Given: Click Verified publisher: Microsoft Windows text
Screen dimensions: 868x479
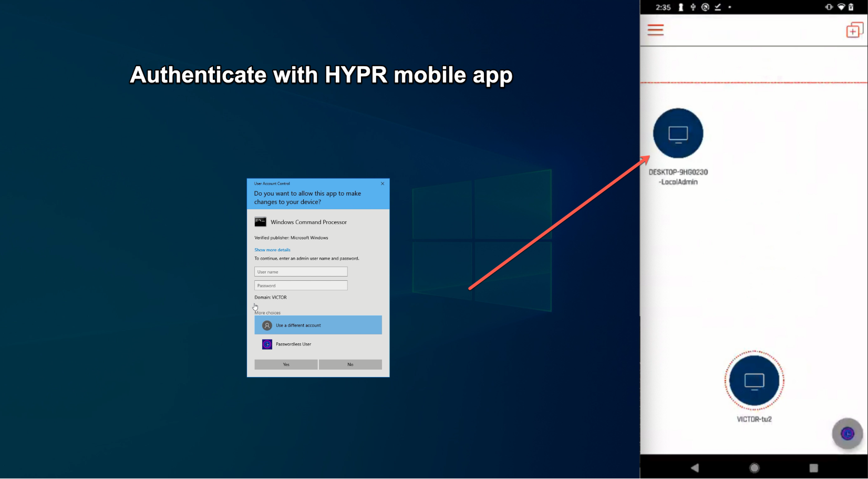Looking at the screenshot, I should (x=291, y=238).
